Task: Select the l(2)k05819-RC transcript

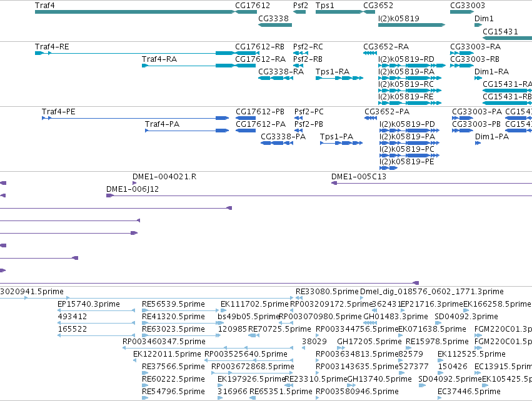Action: click(410, 91)
